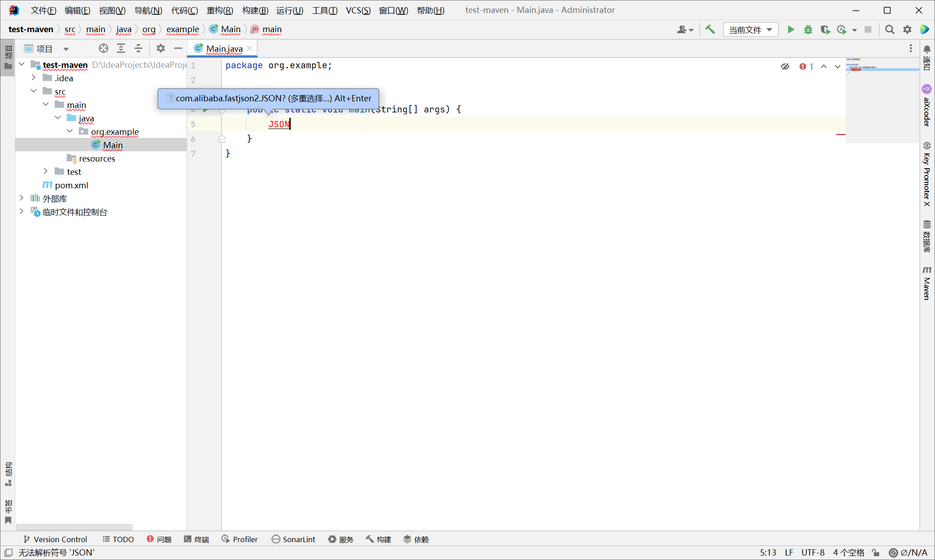
Task: Toggle tool window bars icon in status bar corner
Action: click(8, 552)
